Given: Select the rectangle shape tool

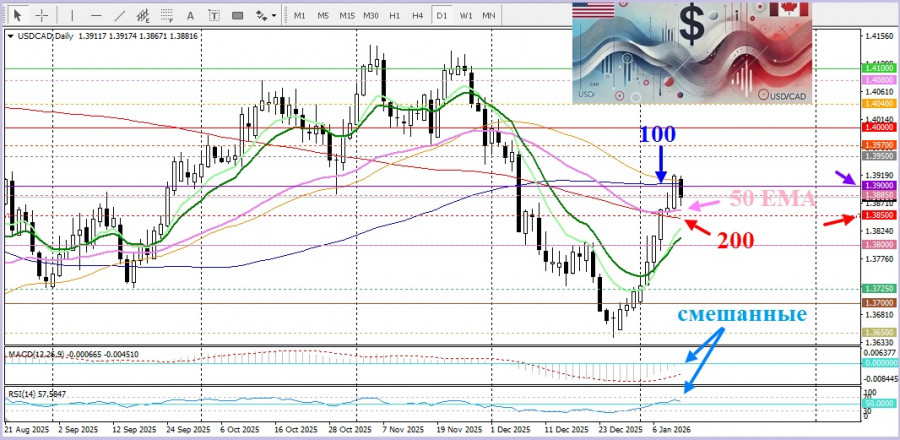Looking at the screenshot, I should tap(237, 15).
